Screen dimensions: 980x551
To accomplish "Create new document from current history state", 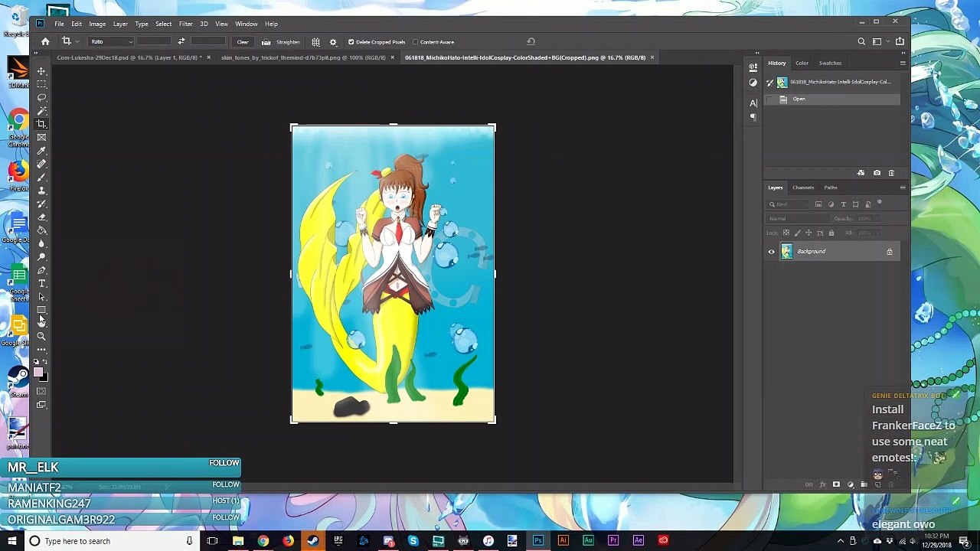I will click(861, 173).
